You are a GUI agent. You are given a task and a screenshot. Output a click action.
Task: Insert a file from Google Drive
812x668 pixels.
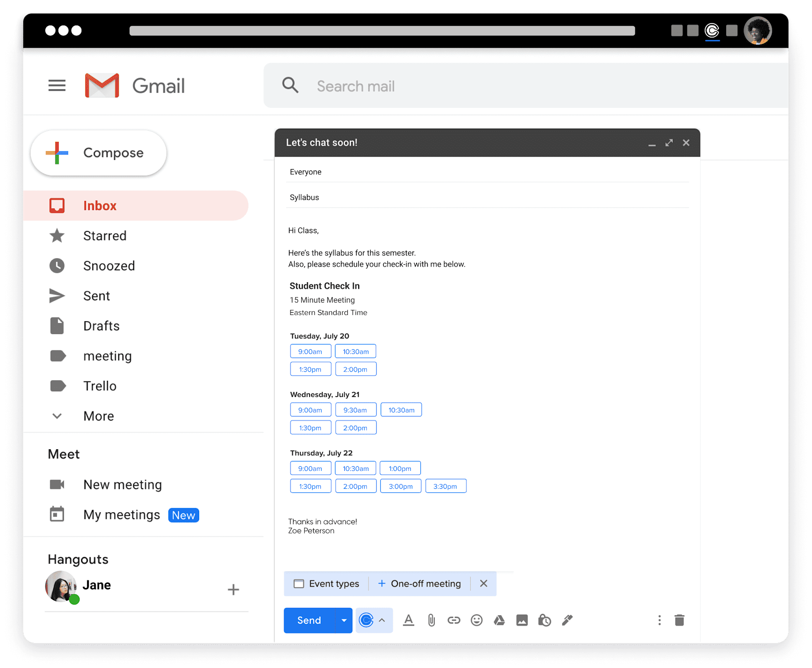pos(499,620)
